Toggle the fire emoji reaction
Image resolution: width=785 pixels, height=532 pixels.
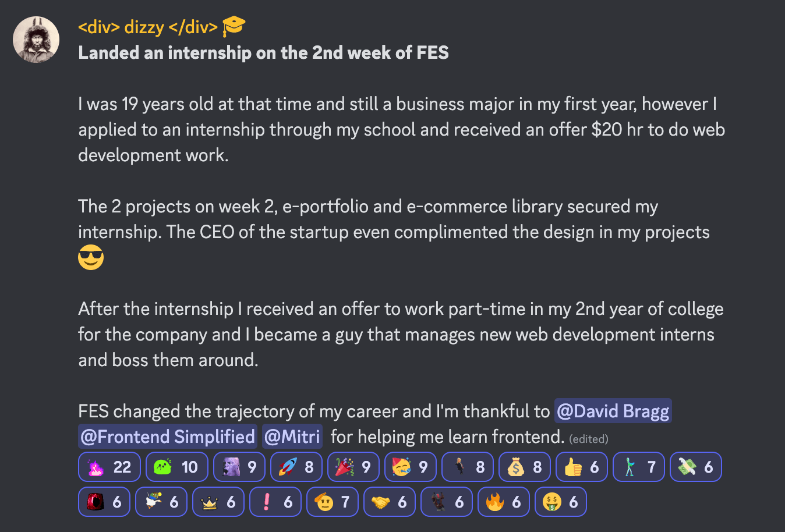pyautogui.click(x=504, y=501)
